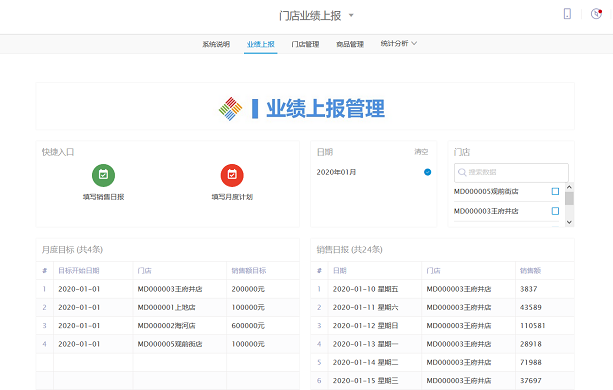Click the store list scrollbar thumb
The height and width of the screenshot is (390, 613).
569,199
